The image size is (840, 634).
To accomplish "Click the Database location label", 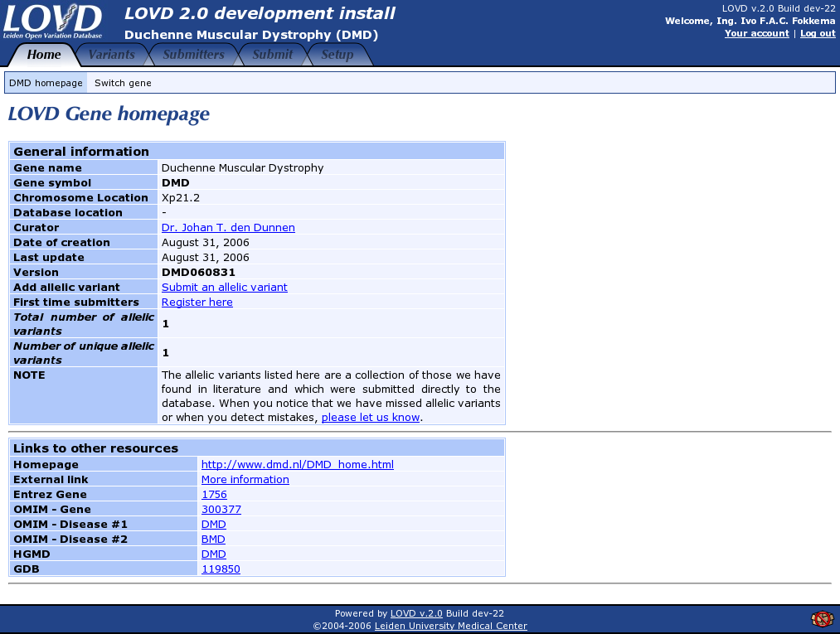I will (x=68, y=213).
